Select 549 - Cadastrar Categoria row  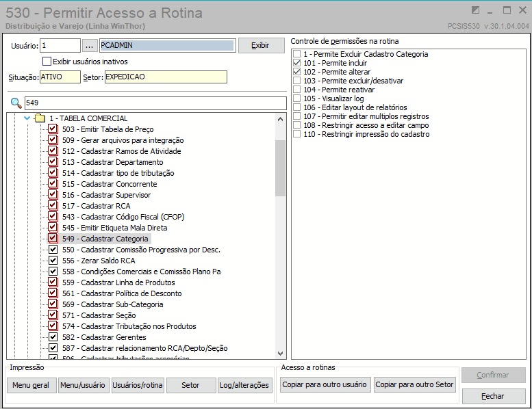[105, 239]
